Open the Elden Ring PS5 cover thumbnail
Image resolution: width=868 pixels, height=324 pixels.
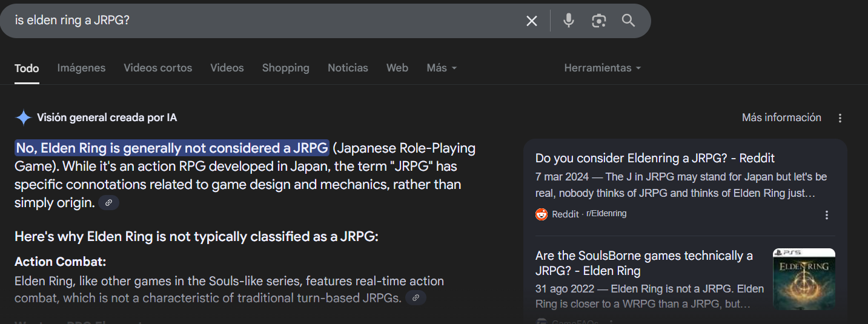(804, 279)
